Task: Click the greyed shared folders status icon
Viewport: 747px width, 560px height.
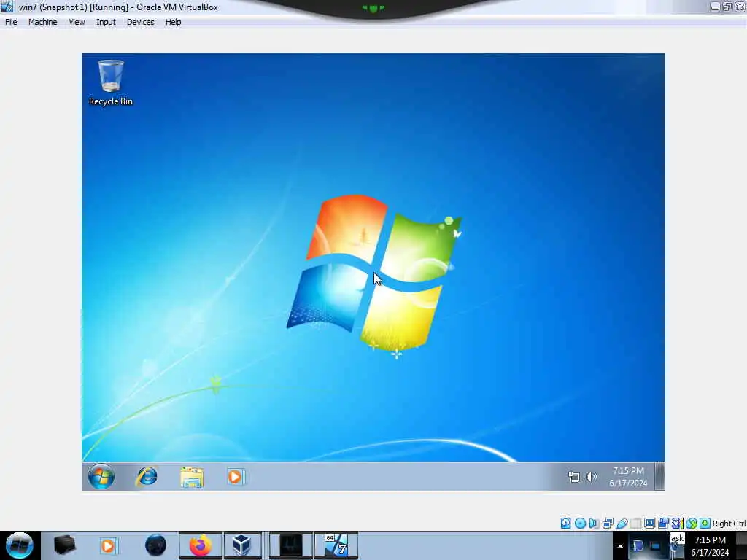Action: 636,524
